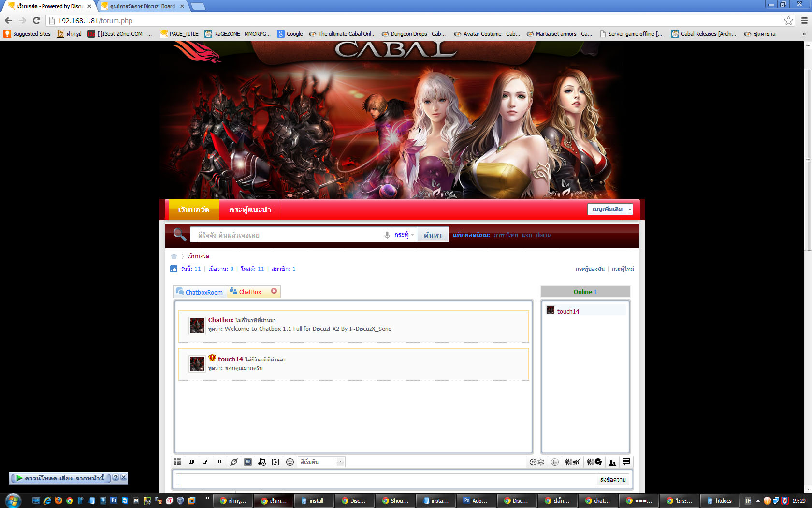This screenshot has height=508, width=812.
Task: Open กระทู้ของฉัน link
Action: (x=590, y=269)
